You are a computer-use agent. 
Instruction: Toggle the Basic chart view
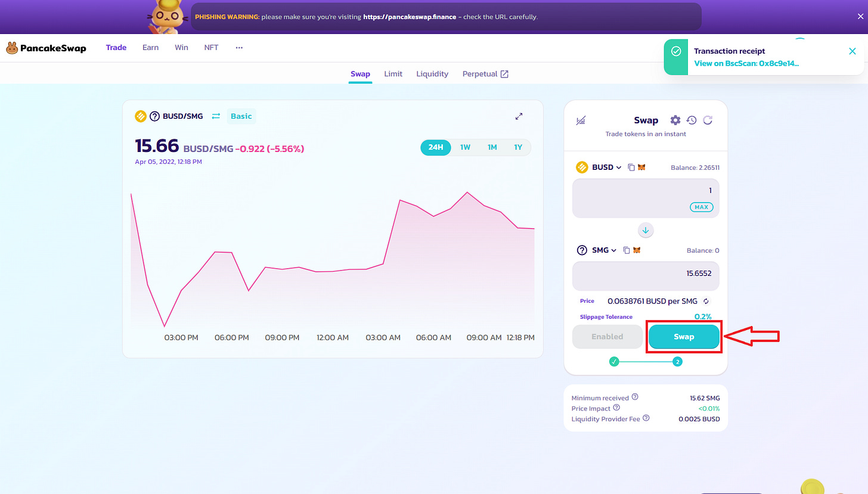(241, 116)
